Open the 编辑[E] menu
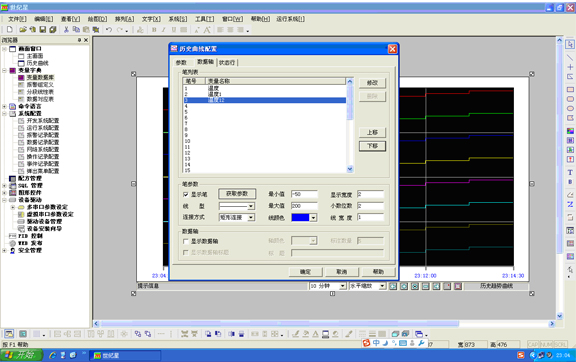Screen dimensions: 576x362 pyautogui.click(x=43, y=19)
